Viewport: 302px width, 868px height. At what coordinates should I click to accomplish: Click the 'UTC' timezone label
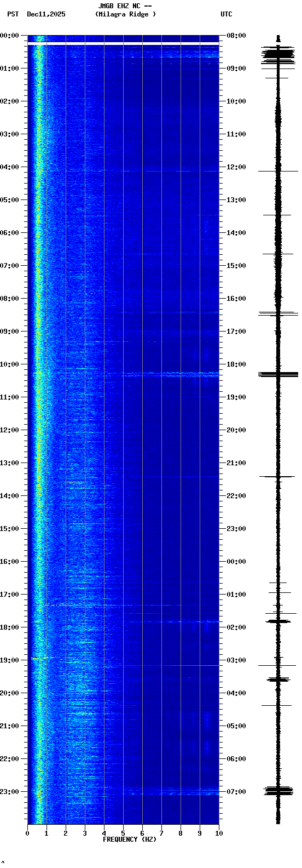coord(226,14)
